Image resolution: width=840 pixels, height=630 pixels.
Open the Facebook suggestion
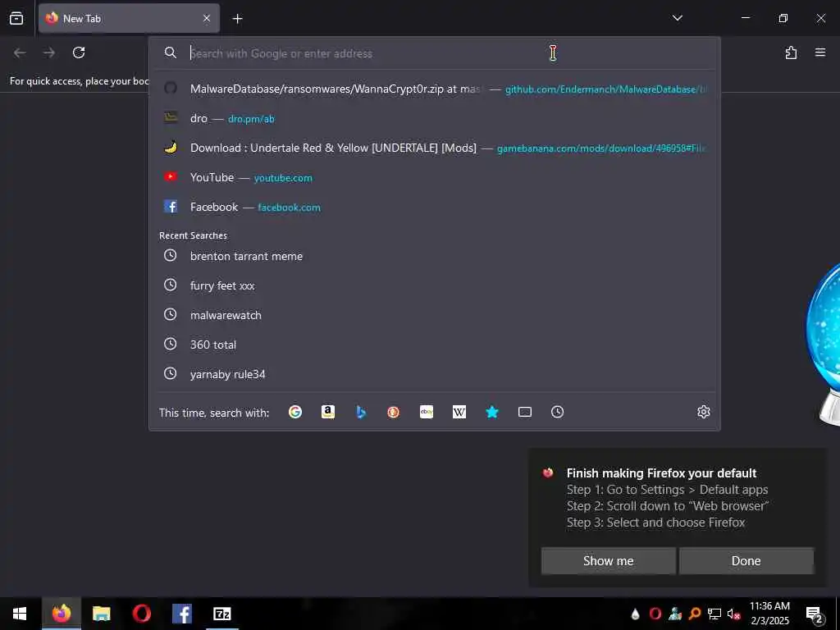coord(435,207)
